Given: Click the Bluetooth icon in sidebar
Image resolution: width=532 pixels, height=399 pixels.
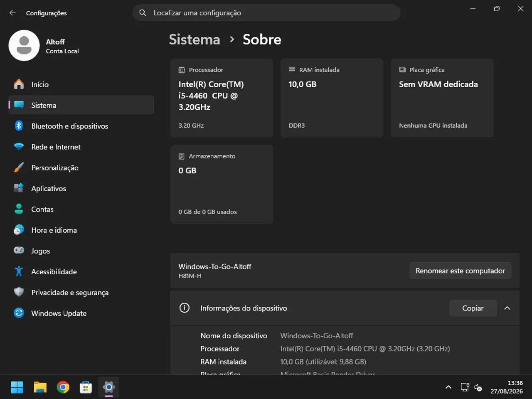Looking at the screenshot, I should (19, 126).
